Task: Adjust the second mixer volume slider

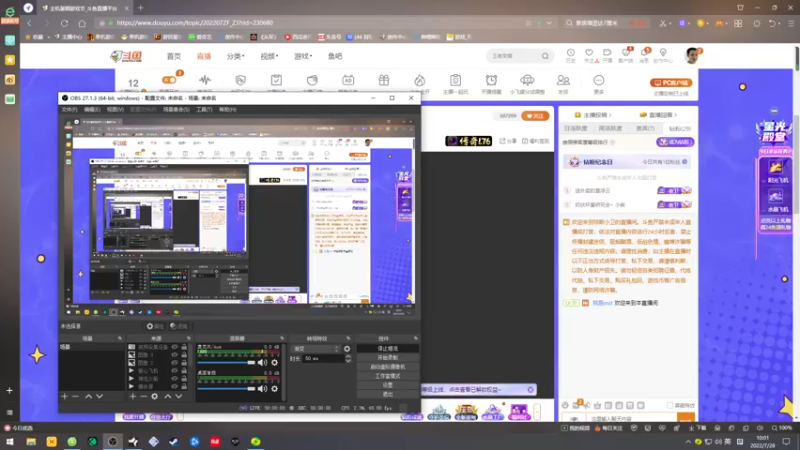Action: point(226,389)
